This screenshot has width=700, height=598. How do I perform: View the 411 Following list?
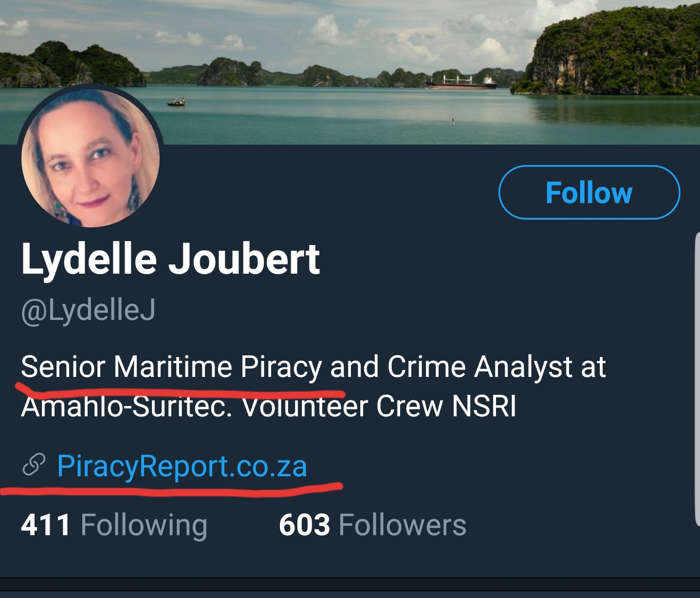click(x=114, y=525)
